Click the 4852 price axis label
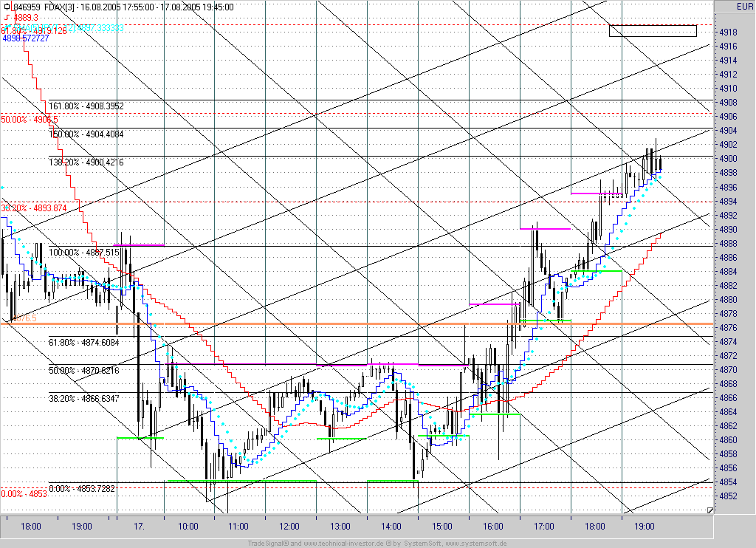The height and width of the screenshot is (548, 756). click(728, 496)
